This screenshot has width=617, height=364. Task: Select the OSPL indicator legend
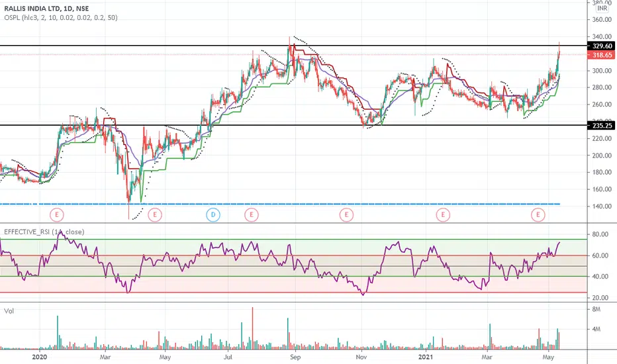pos(61,17)
